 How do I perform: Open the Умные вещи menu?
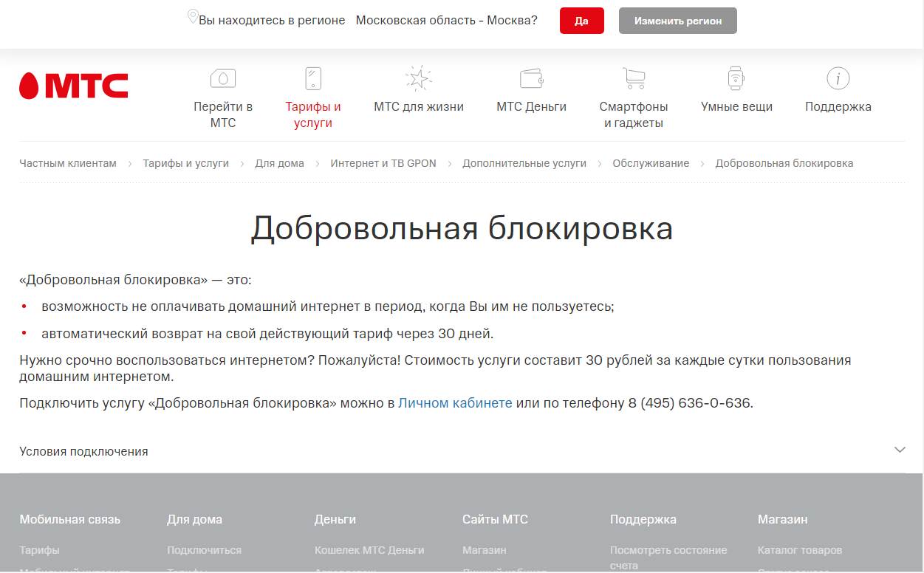pyautogui.click(x=736, y=106)
